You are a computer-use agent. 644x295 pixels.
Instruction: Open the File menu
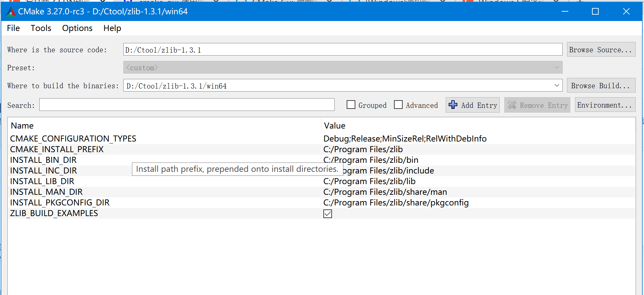tap(13, 28)
